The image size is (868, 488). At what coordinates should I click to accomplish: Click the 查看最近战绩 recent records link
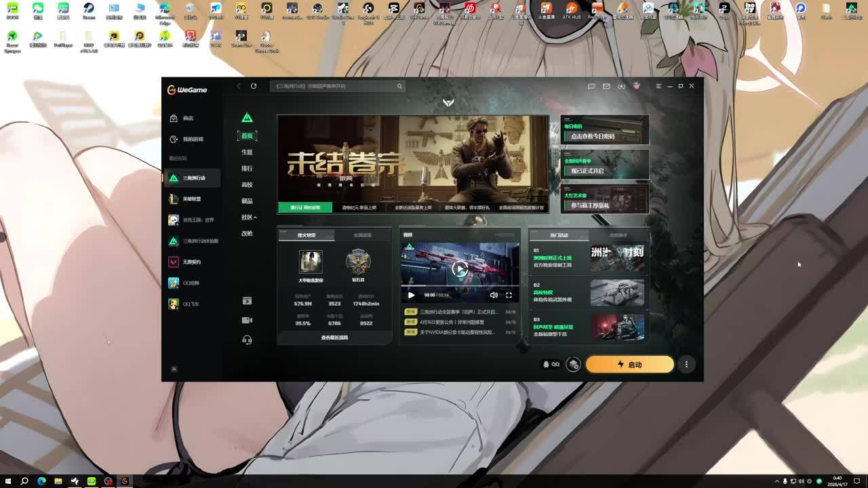[334, 338]
